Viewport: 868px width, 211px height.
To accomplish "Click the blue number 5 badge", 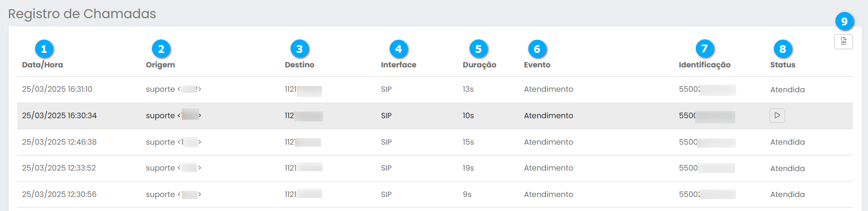I will pyautogui.click(x=479, y=49).
